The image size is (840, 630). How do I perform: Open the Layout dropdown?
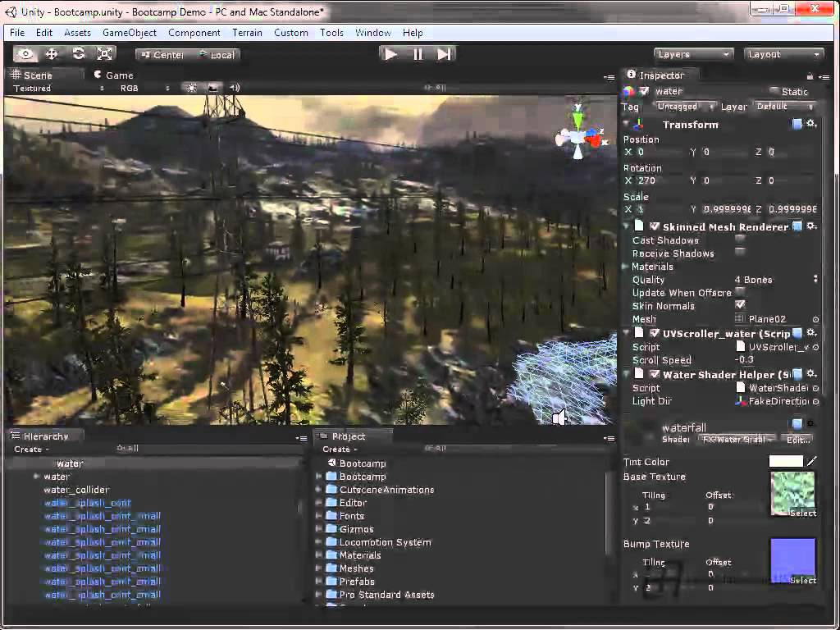[x=783, y=54]
